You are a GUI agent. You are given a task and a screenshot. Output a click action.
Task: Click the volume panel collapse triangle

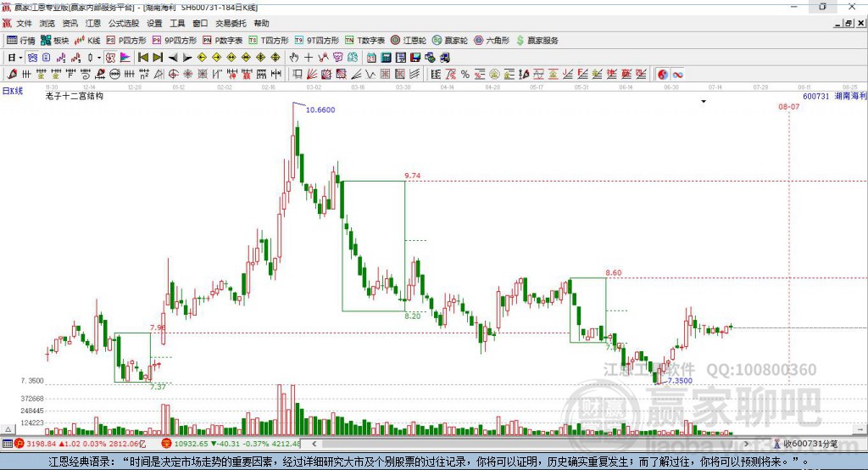[x=8, y=429]
